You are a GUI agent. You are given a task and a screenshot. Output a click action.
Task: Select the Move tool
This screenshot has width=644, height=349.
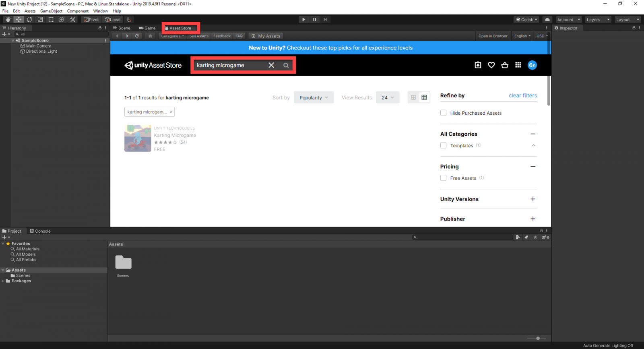coord(19,19)
